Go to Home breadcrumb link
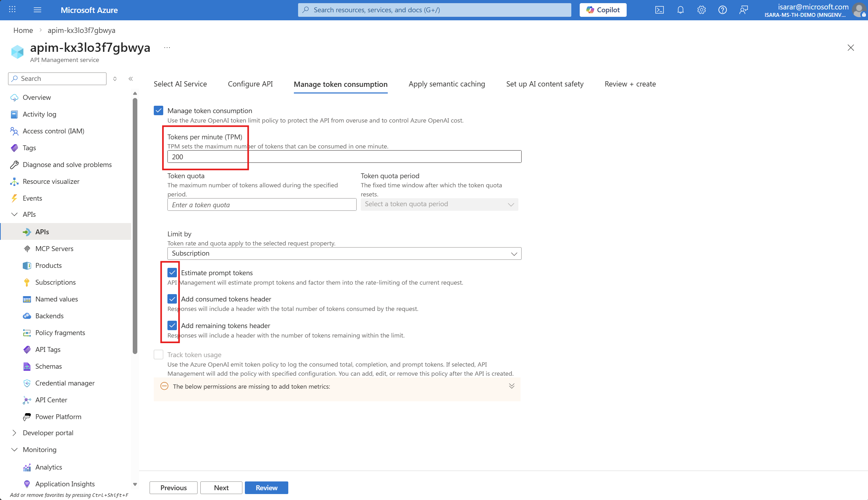 pos(23,30)
